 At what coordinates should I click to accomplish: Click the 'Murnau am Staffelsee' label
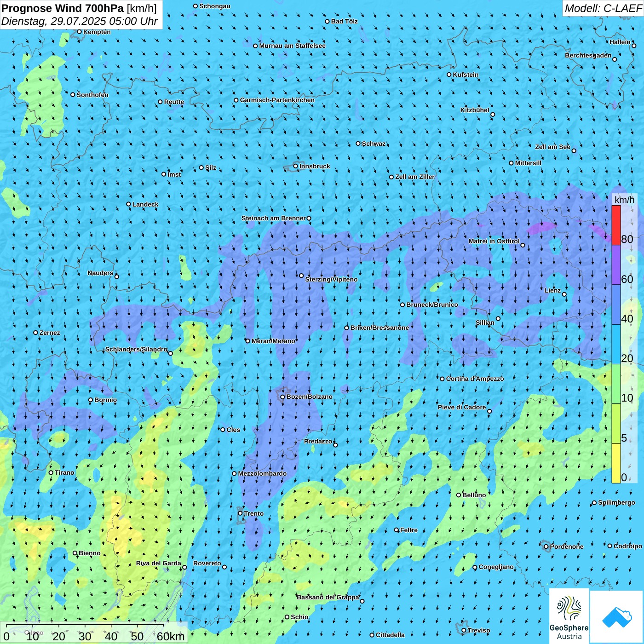pos(292,46)
